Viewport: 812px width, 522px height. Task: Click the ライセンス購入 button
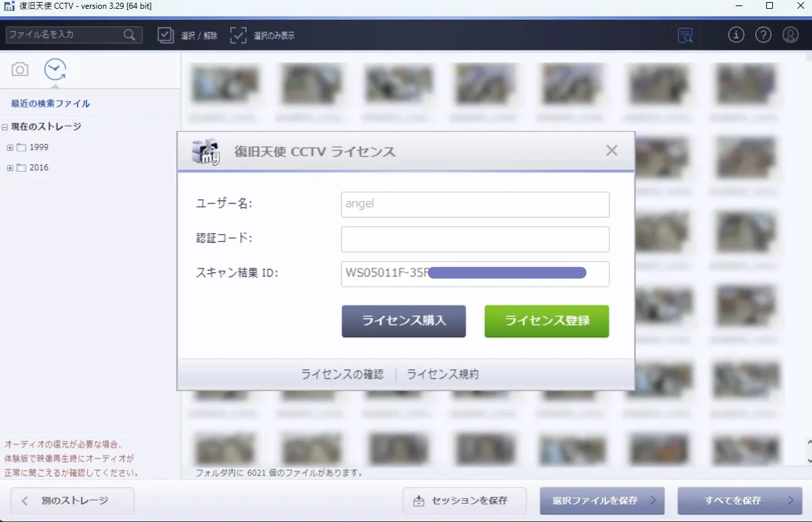tap(404, 321)
